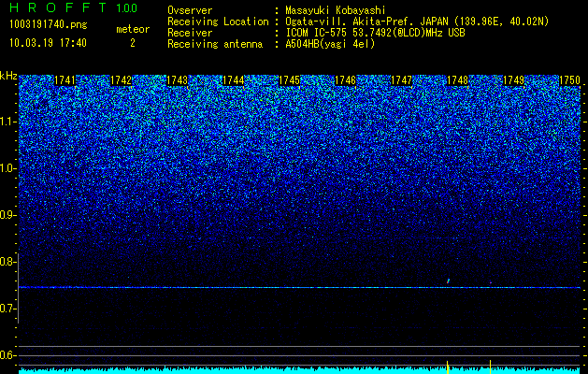588x374 pixels.
Task: Click the Ogata-vill. Akita-Pref. JAPAN location text
Action: coord(417,22)
